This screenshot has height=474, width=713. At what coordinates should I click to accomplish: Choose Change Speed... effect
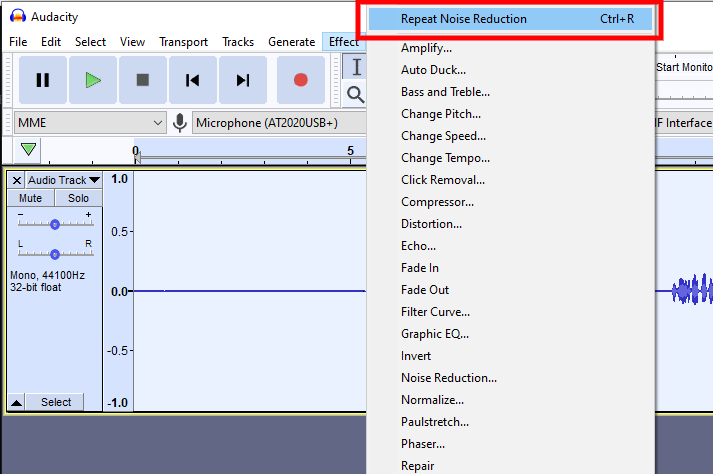pyautogui.click(x=510, y=136)
